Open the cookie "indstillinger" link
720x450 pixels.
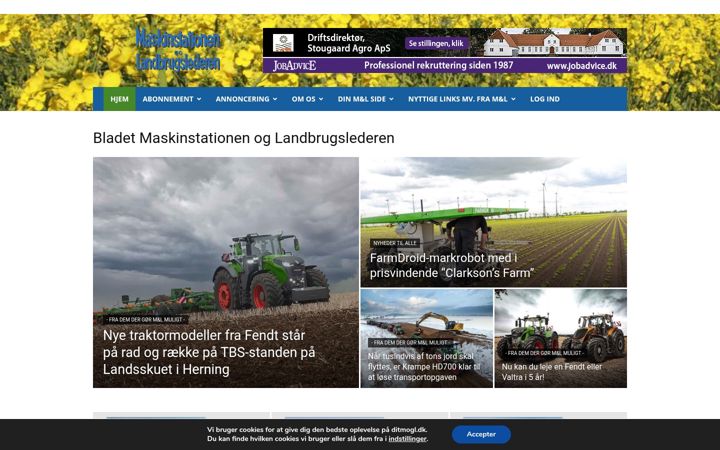click(407, 439)
